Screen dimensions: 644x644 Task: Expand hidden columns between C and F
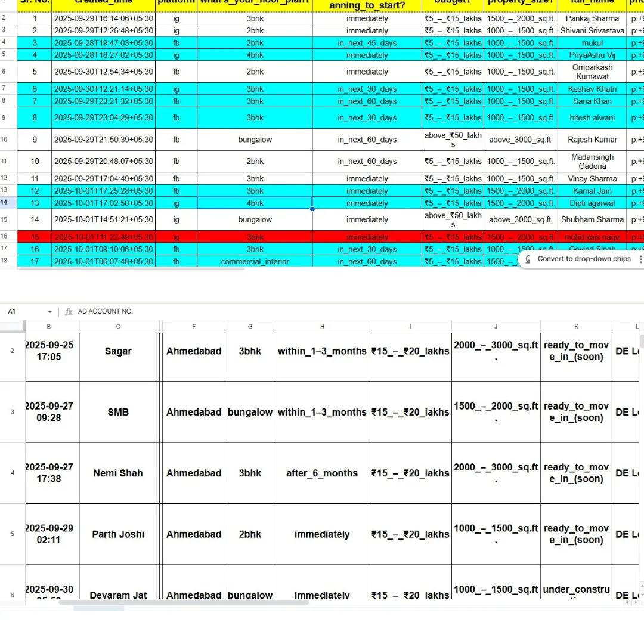click(x=159, y=326)
